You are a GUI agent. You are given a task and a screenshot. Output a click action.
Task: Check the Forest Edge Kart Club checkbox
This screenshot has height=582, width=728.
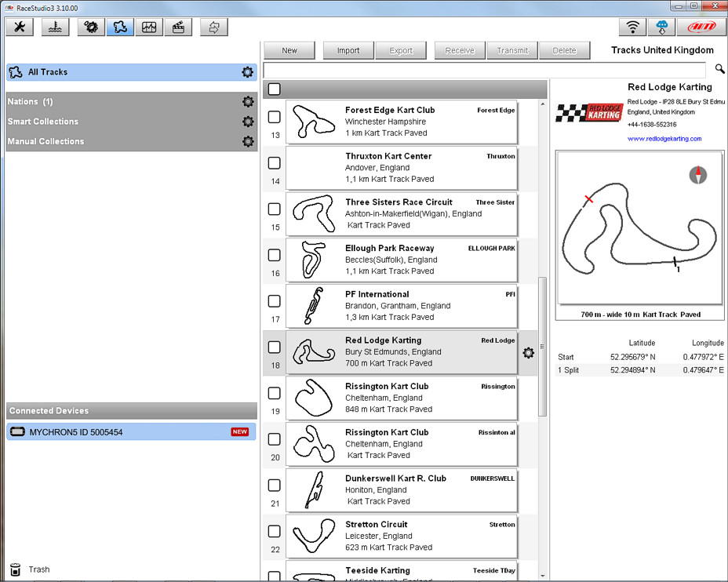click(x=275, y=117)
